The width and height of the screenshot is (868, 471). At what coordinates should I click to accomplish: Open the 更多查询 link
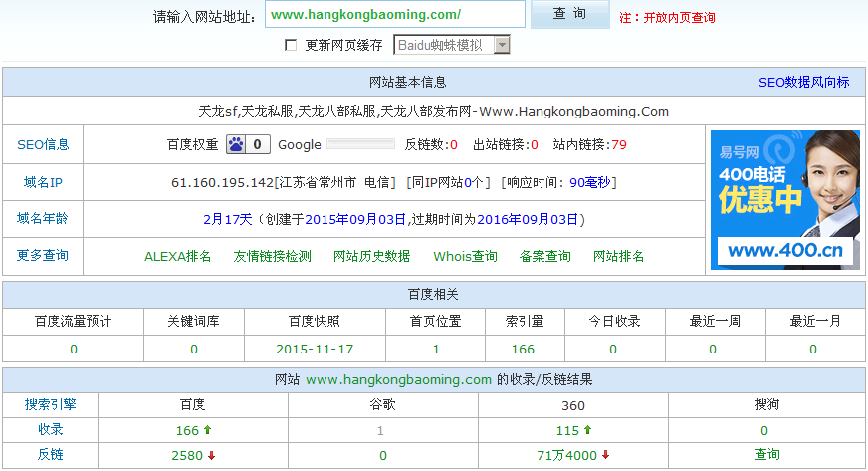[43, 255]
